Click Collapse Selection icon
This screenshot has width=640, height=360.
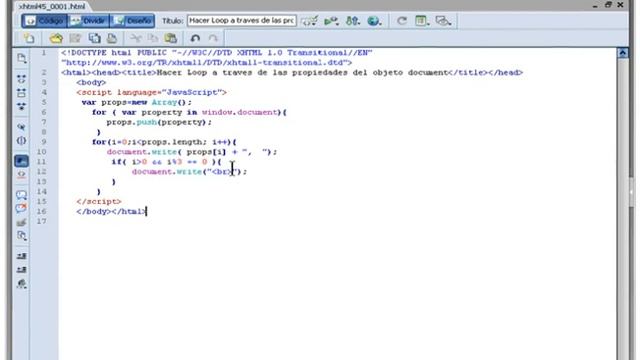pyautogui.click(x=22, y=93)
